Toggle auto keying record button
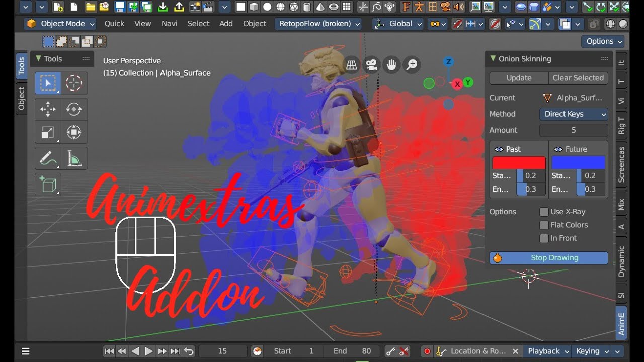This screenshot has height=362, width=644. tap(427, 351)
